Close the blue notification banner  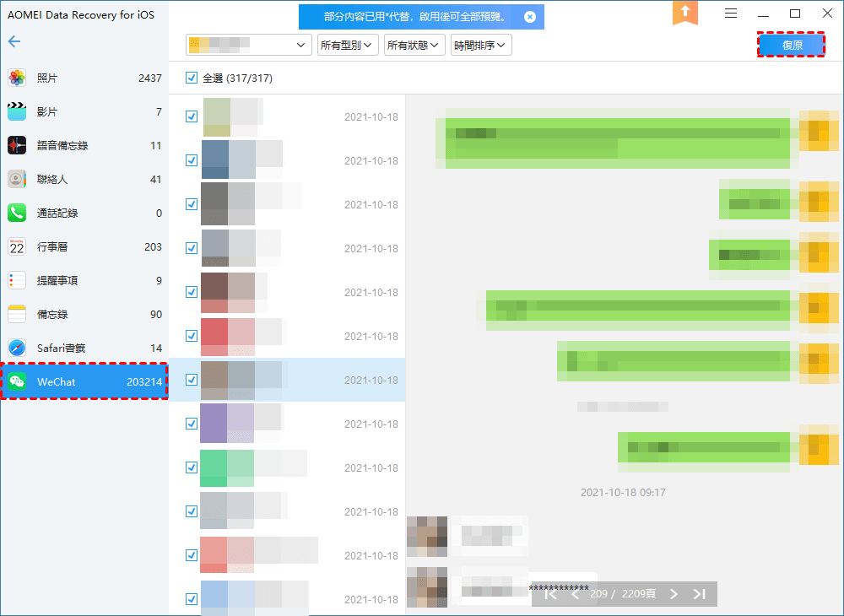[x=530, y=17]
